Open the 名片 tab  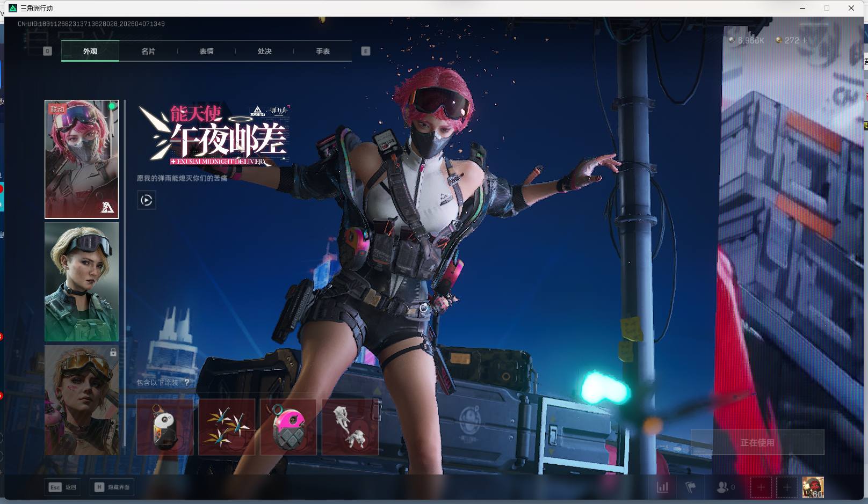tap(148, 51)
